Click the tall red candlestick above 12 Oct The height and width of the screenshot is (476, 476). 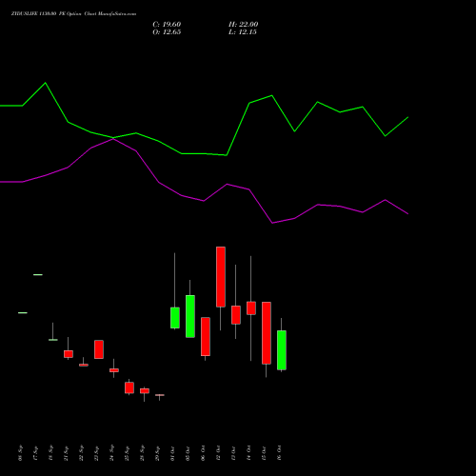(221, 277)
